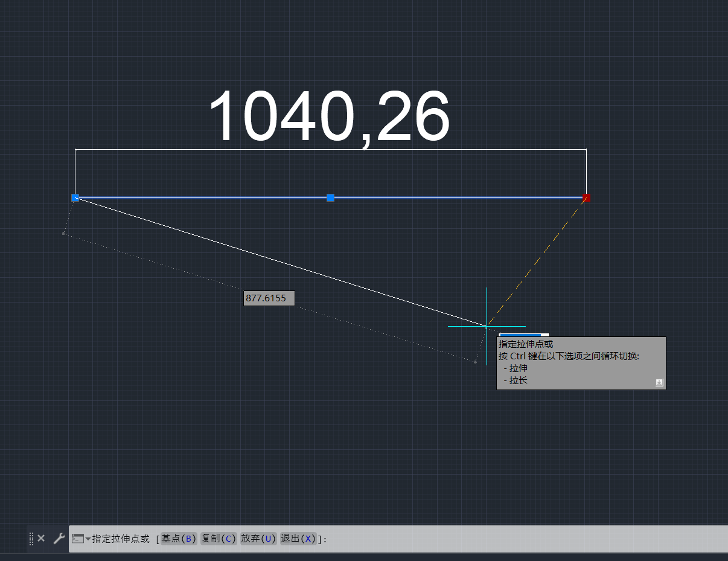
Task: Pick the 退出(X) exit option
Action: coord(298,539)
